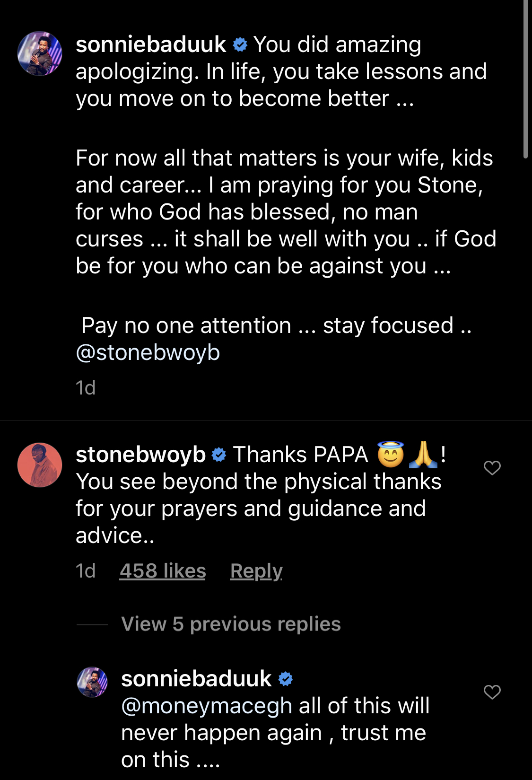Screen dimensions: 532x780
Task: Tap the praying hands emoji in stonebwoyb's comment
Action: (x=423, y=455)
